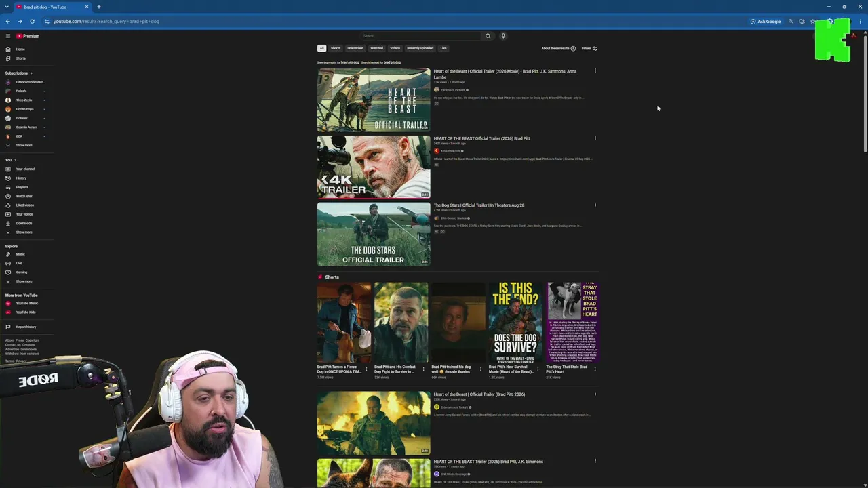The width and height of the screenshot is (868, 488).
Task: Open options menu for KinoCheck 4K trailer
Action: coord(595,138)
